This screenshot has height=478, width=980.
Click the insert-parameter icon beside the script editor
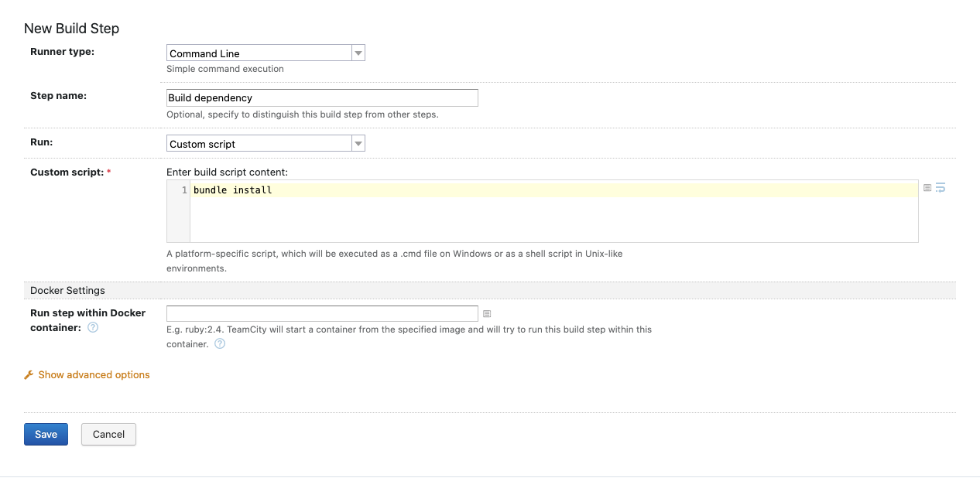(927, 188)
